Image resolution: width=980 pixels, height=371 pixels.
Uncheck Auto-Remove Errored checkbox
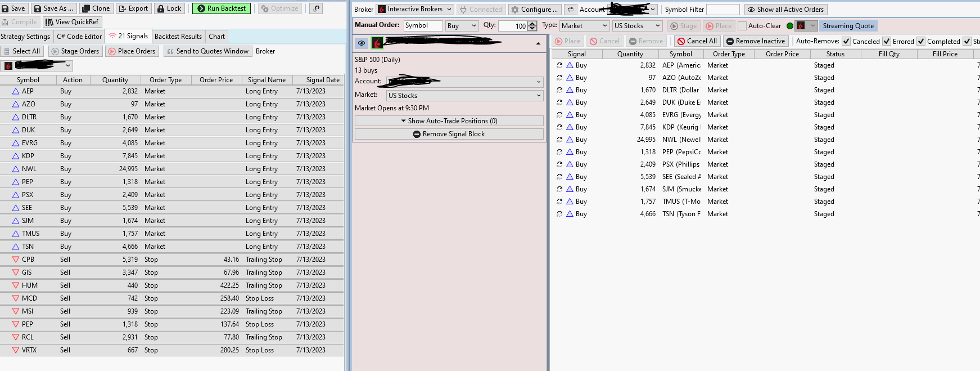[x=886, y=41]
